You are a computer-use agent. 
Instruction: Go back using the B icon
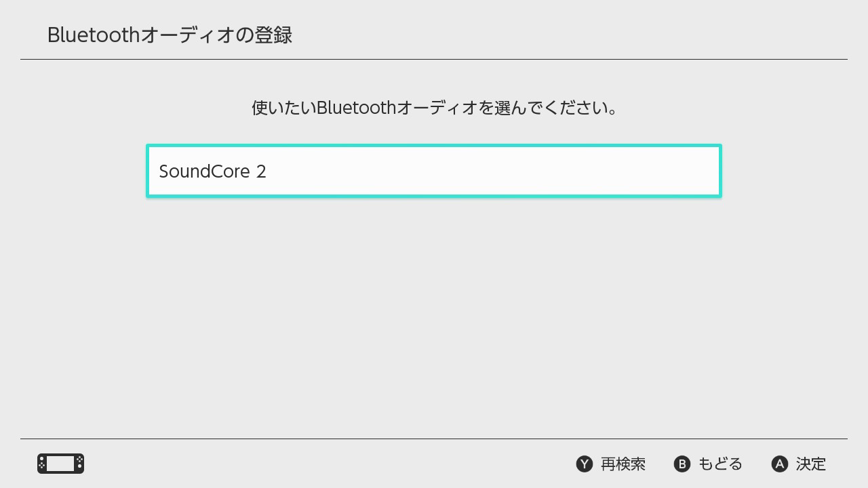(682, 464)
